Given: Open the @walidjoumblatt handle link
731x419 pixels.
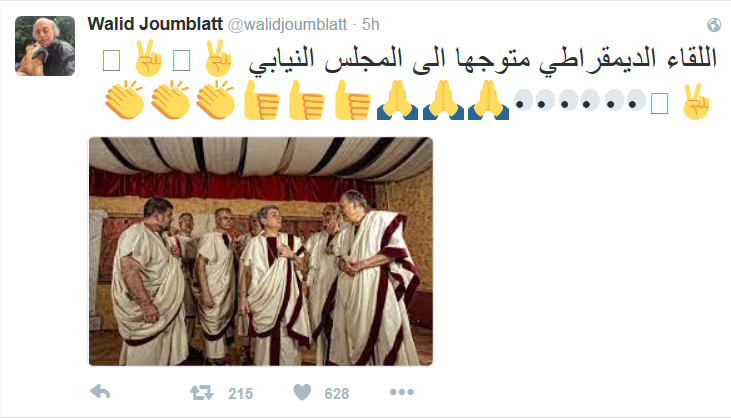Looking at the screenshot, I should click(x=287, y=25).
